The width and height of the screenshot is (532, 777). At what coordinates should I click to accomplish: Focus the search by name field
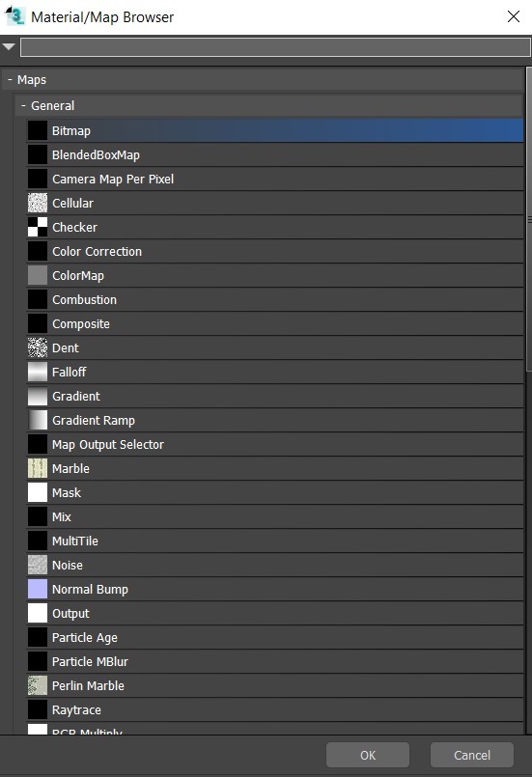pyautogui.click(x=275, y=47)
